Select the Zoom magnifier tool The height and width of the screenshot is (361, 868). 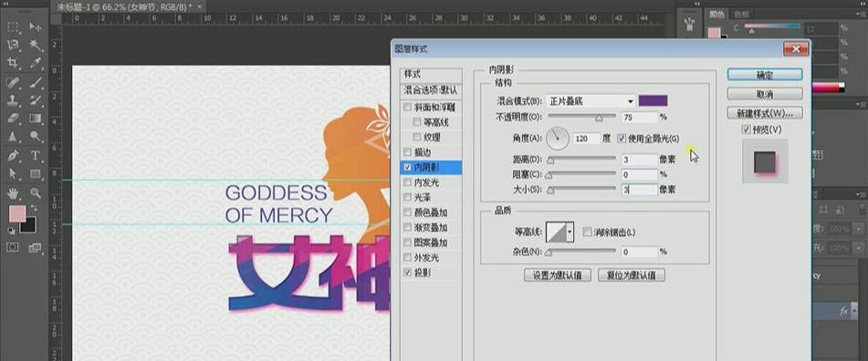tap(36, 193)
